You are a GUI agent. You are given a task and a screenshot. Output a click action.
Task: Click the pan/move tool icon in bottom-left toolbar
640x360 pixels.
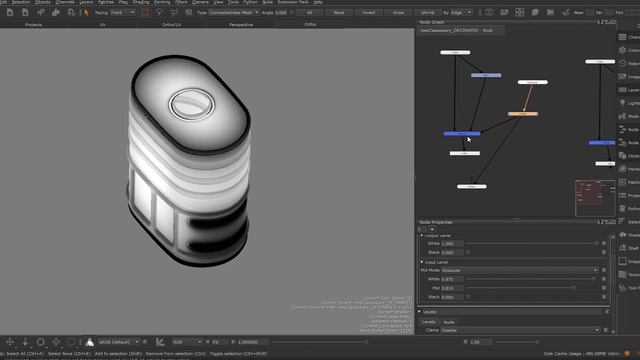10,342
